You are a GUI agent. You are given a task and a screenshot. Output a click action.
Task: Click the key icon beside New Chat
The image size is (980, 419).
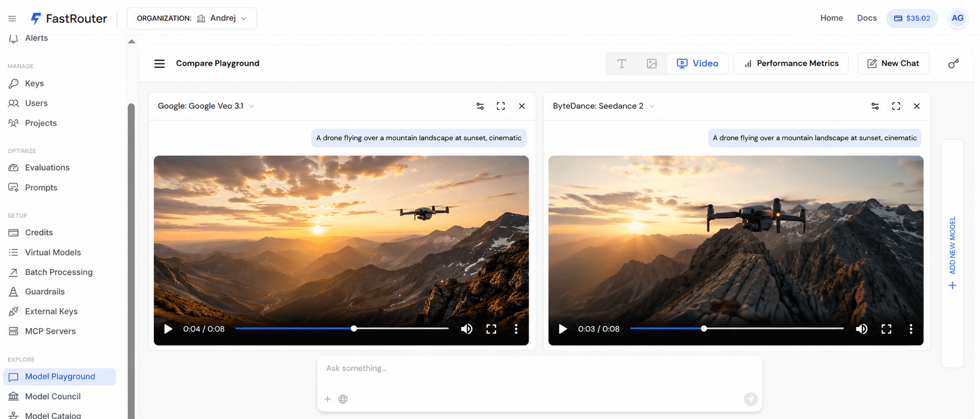pyautogui.click(x=953, y=63)
